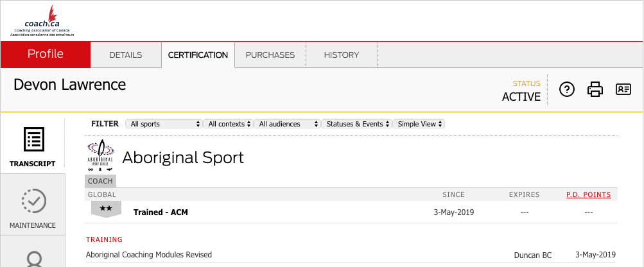This screenshot has width=644, height=267.
Task: Expand Statuses & Events dropdown
Action: coord(356,124)
